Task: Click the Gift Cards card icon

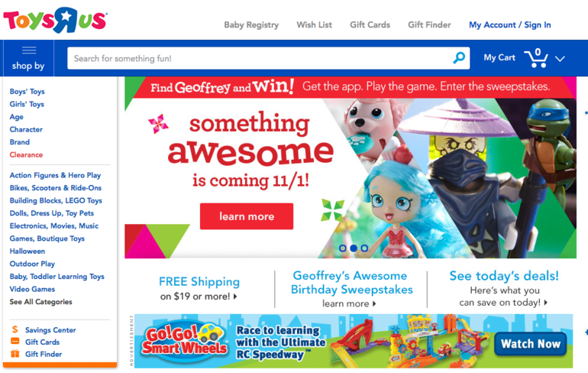Action: [15, 342]
